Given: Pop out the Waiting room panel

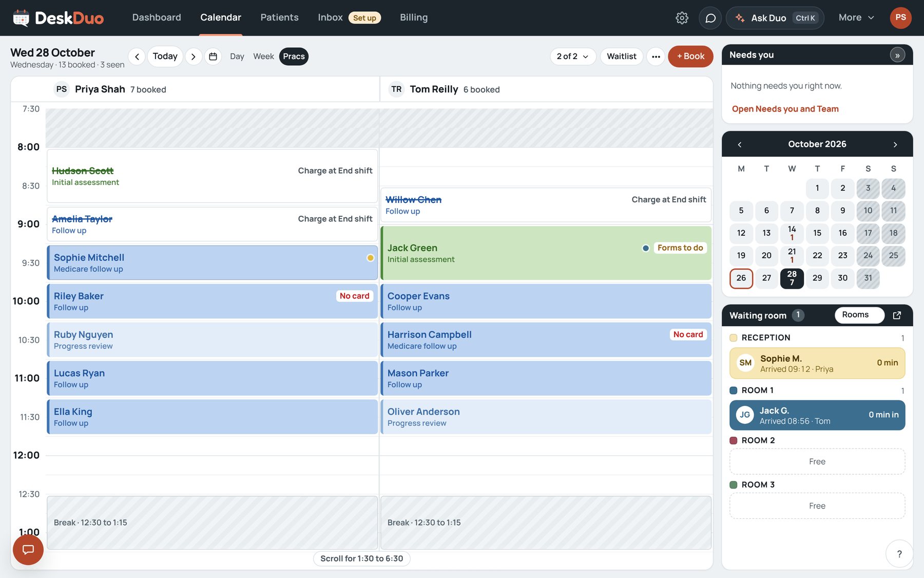Looking at the screenshot, I should click(x=897, y=315).
